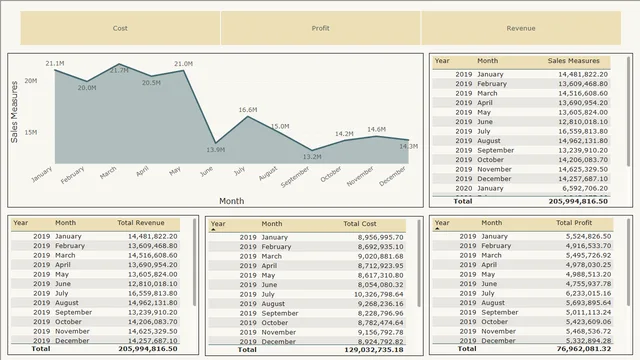Sort by Sales Measures column header
The width and height of the screenshot is (640, 360).
pos(573,61)
